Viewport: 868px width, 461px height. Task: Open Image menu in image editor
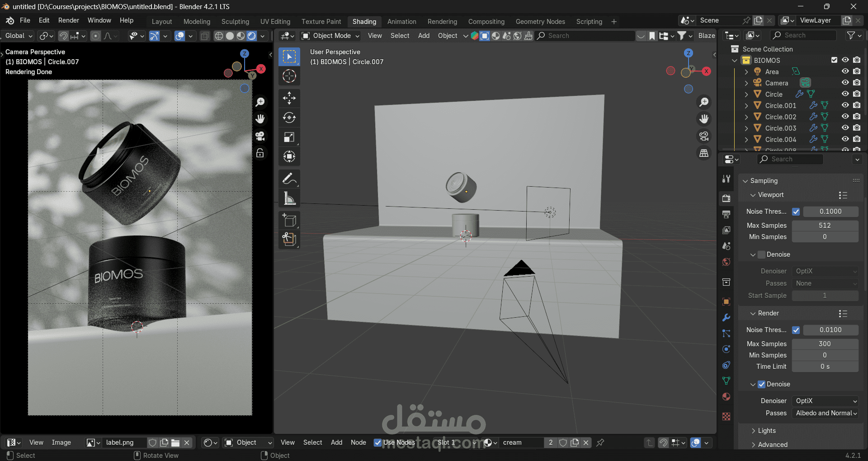(61, 442)
